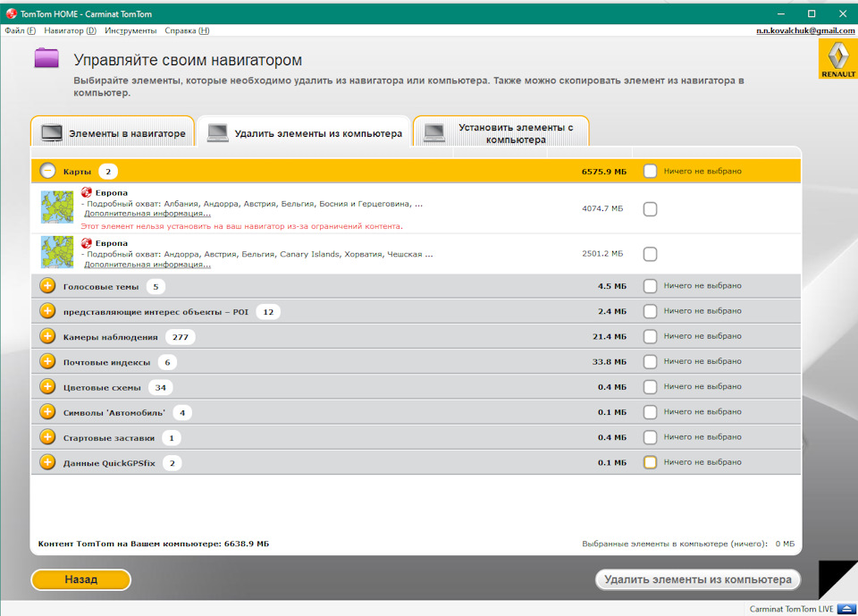Click the red content restriction warning text
This screenshot has height=616, width=858.
pos(242,226)
